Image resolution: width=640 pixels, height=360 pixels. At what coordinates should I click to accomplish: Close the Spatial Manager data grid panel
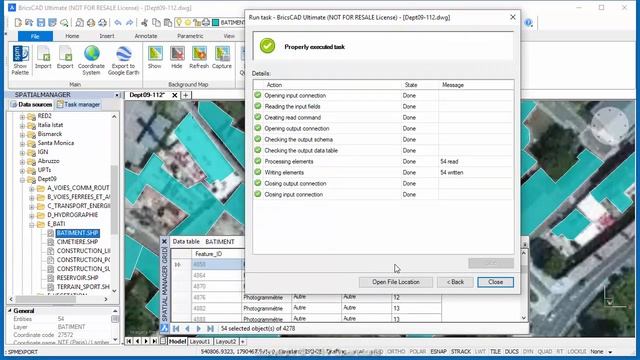164,242
